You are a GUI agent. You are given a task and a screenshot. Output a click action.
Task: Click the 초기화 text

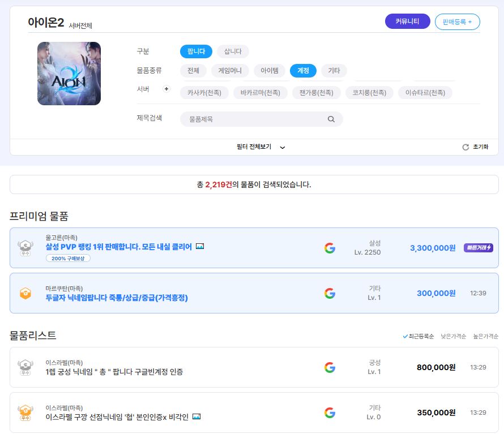pos(481,147)
